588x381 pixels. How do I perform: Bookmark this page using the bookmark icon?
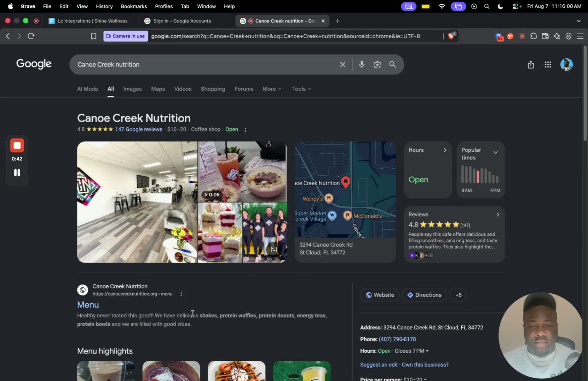pyautogui.click(x=93, y=36)
